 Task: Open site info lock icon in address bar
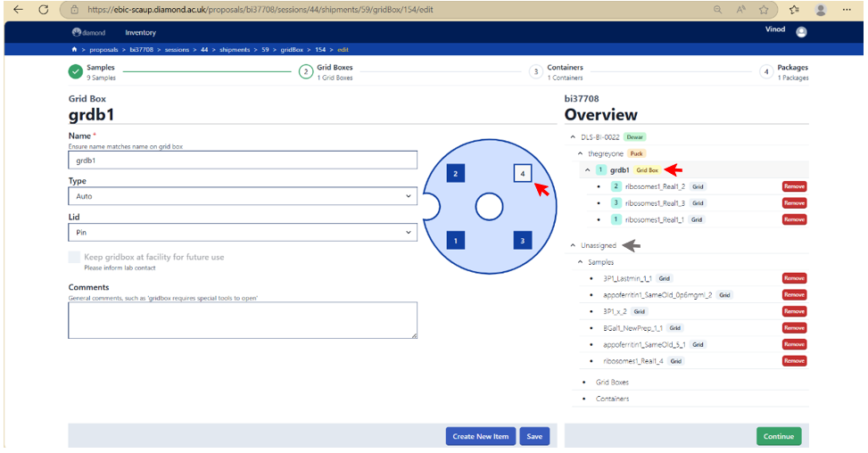point(74,10)
